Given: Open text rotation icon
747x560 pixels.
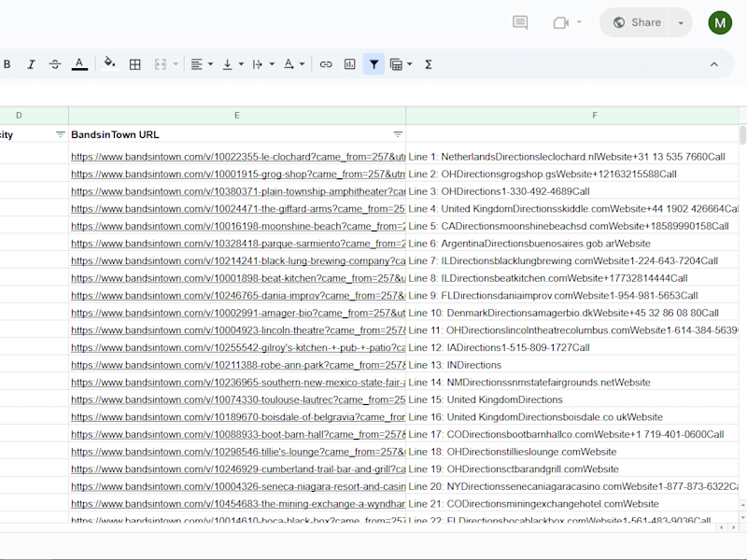Looking at the screenshot, I should click(x=289, y=64).
